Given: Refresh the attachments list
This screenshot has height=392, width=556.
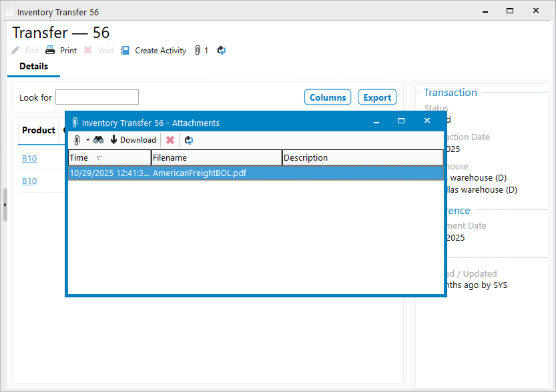Looking at the screenshot, I should point(189,140).
